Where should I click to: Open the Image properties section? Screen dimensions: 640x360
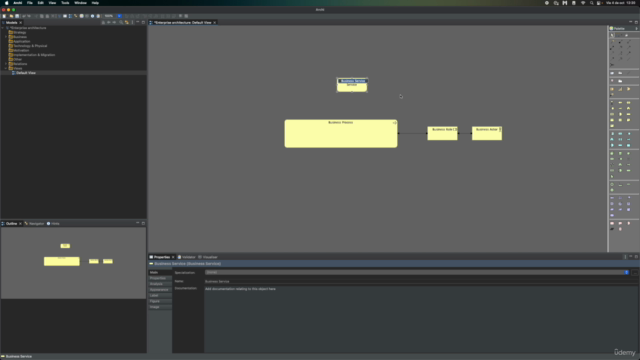click(x=160, y=307)
